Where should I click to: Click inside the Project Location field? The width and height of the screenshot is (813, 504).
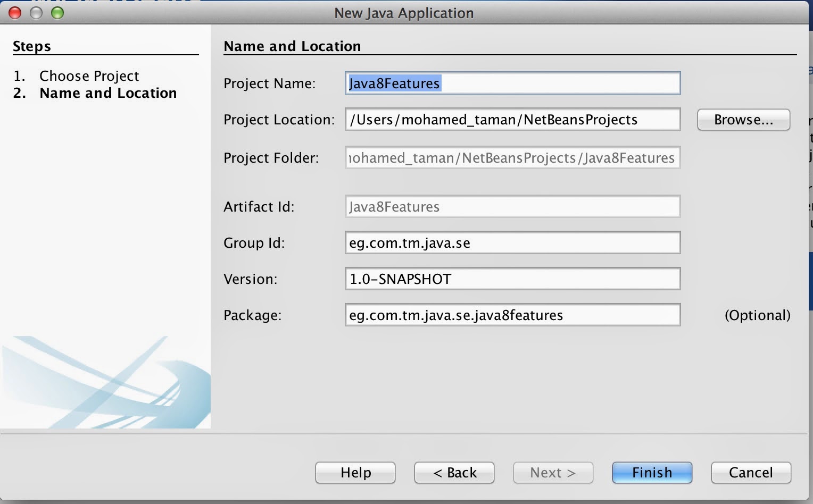coord(512,119)
